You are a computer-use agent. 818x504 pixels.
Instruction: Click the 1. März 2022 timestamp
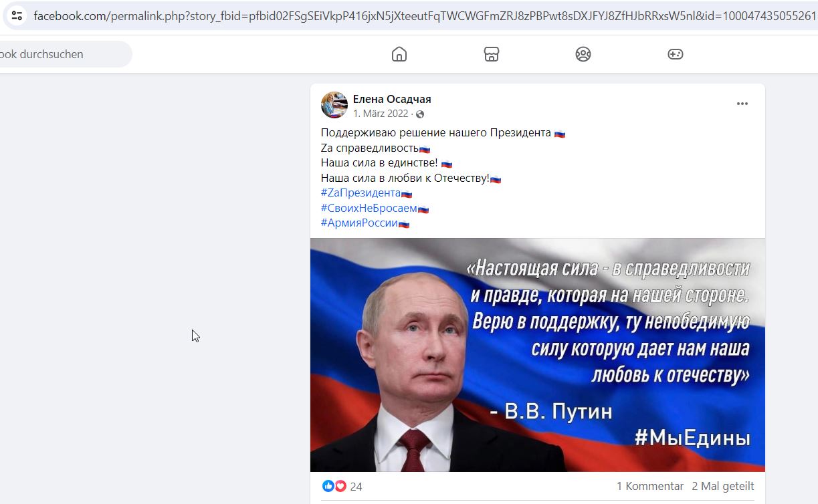coord(381,114)
